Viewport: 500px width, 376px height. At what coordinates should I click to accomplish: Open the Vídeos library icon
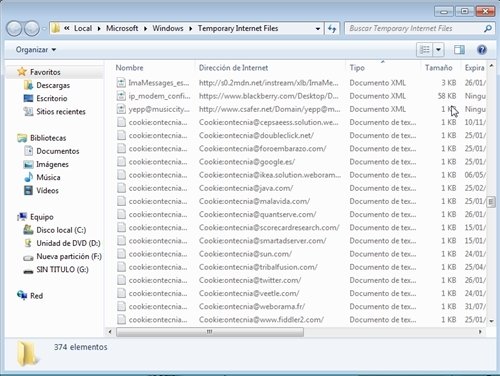click(x=28, y=191)
